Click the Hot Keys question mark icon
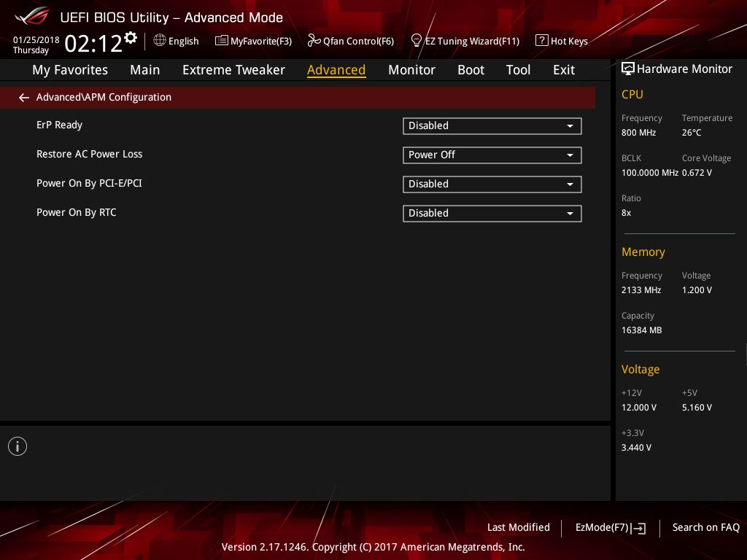The width and height of the screenshot is (747, 560). point(542,41)
